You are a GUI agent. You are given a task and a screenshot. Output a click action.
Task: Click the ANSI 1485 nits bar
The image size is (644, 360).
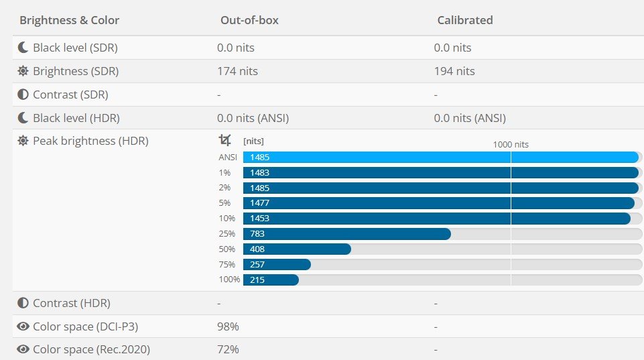pyautogui.click(x=440, y=157)
